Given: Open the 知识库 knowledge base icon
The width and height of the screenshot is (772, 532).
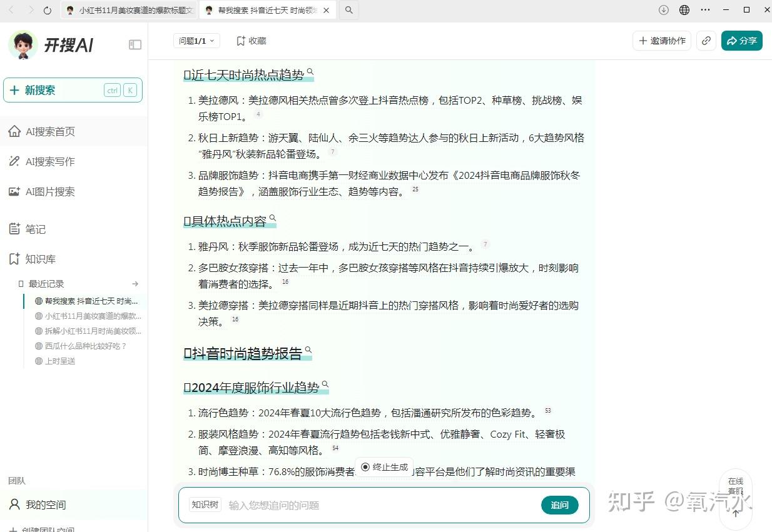Looking at the screenshot, I should tap(14, 259).
